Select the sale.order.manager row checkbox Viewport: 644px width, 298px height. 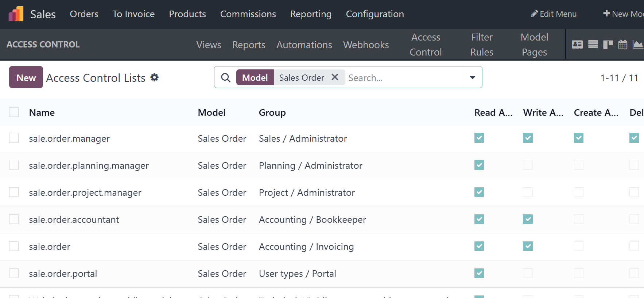coord(14,138)
